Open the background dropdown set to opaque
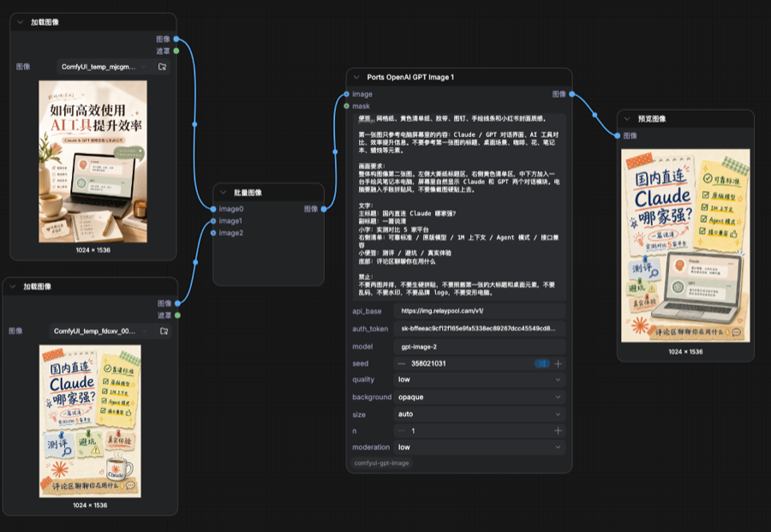 click(480, 397)
